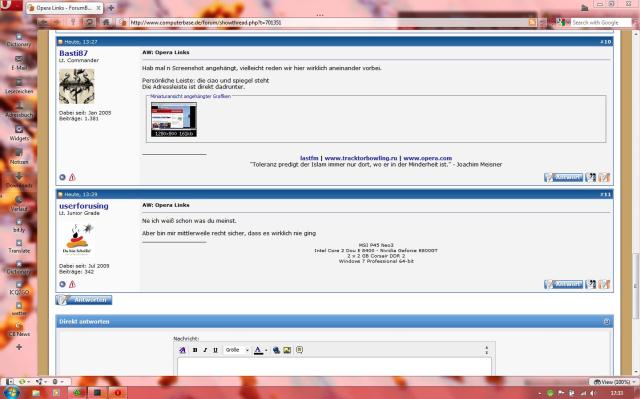Select the Opera Links forum tab

click(x=64, y=8)
